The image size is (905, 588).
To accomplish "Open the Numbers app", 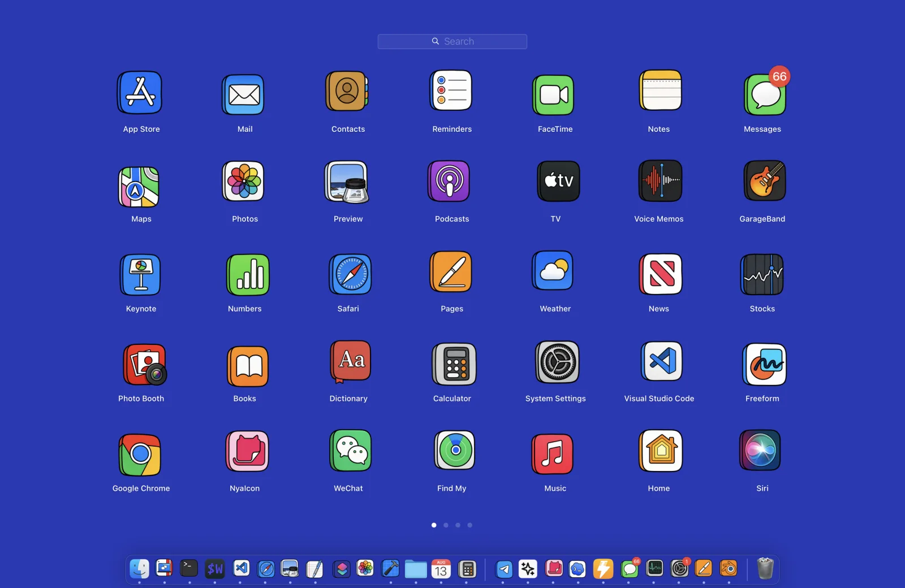I will pyautogui.click(x=248, y=275).
